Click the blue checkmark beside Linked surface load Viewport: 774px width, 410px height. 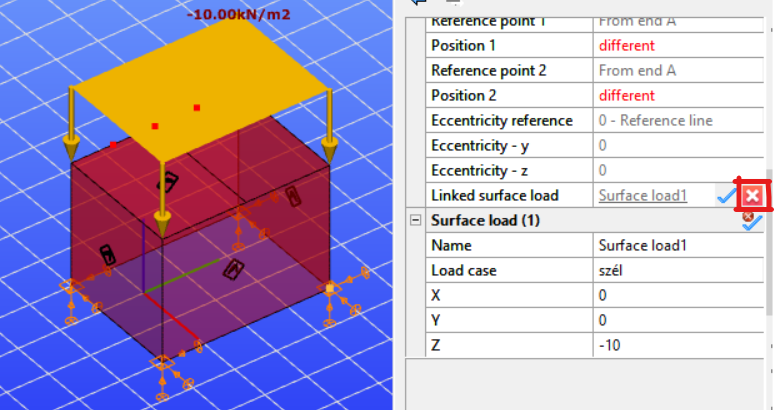point(726,196)
